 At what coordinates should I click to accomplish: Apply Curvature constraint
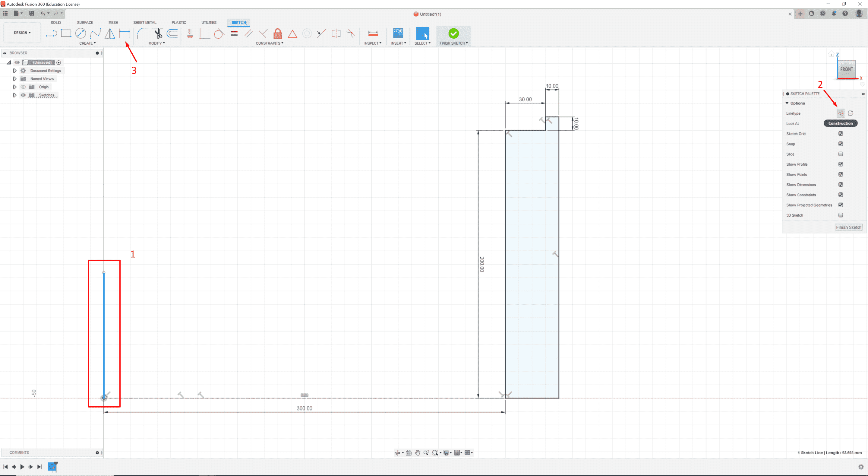pyautogui.click(x=351, y=33)
